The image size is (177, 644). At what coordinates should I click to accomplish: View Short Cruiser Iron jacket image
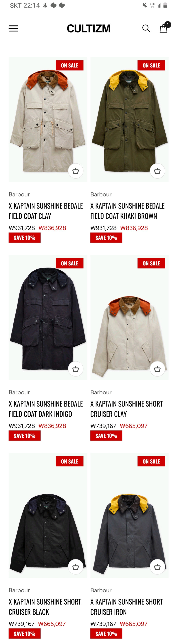(129, 515)
